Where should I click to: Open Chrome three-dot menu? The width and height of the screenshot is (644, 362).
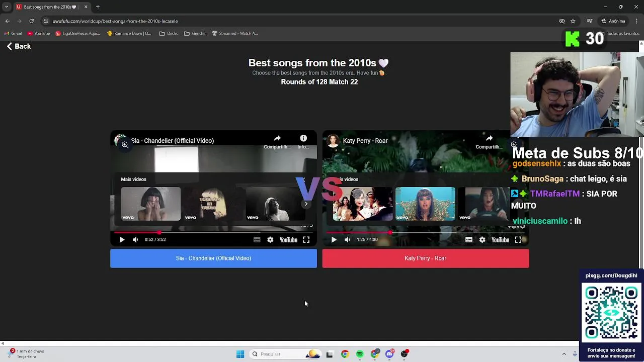coord(637,21)
